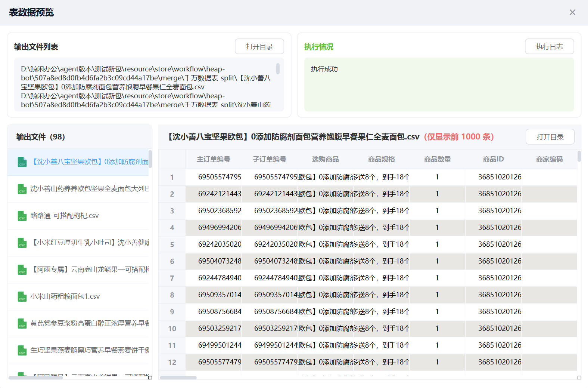Click the 主订单编号 column header
Screen dimensions: 588x388
213,159
